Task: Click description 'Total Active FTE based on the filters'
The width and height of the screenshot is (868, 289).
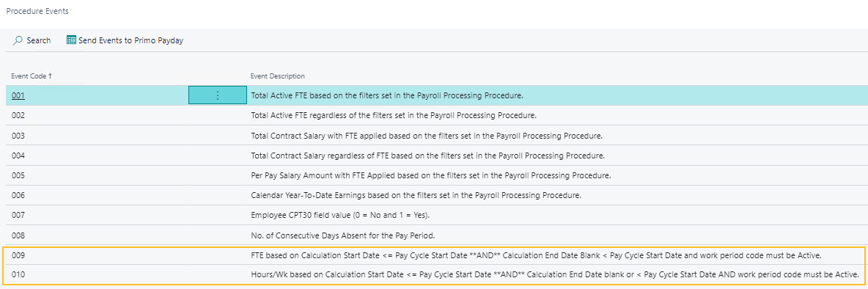Action: point(387,96)
